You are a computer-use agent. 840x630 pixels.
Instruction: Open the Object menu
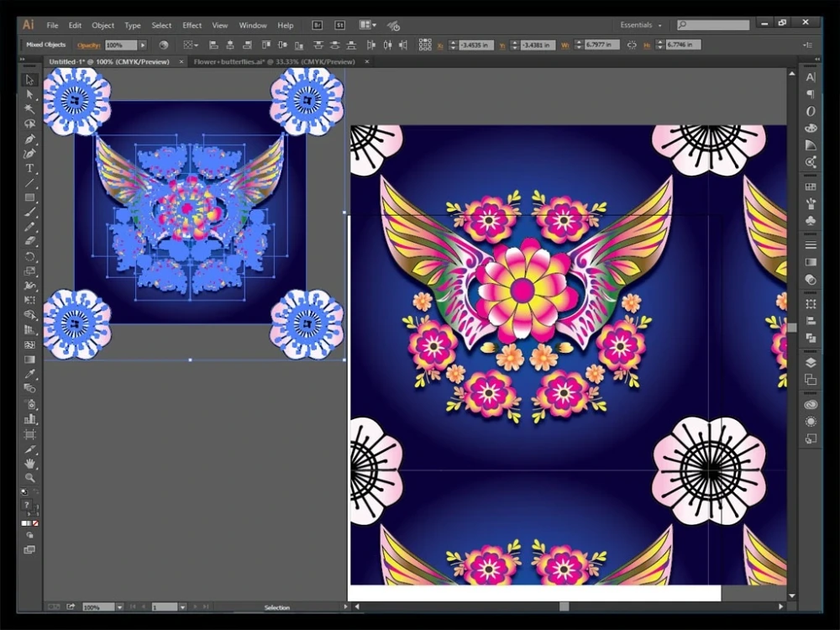102,25
